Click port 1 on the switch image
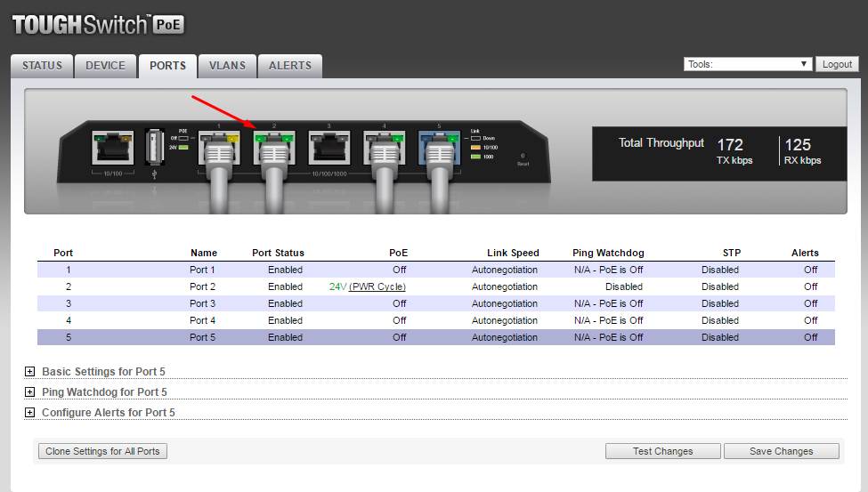Image resolution: width=868 pixels, height=492 pixels. [218, 147]
